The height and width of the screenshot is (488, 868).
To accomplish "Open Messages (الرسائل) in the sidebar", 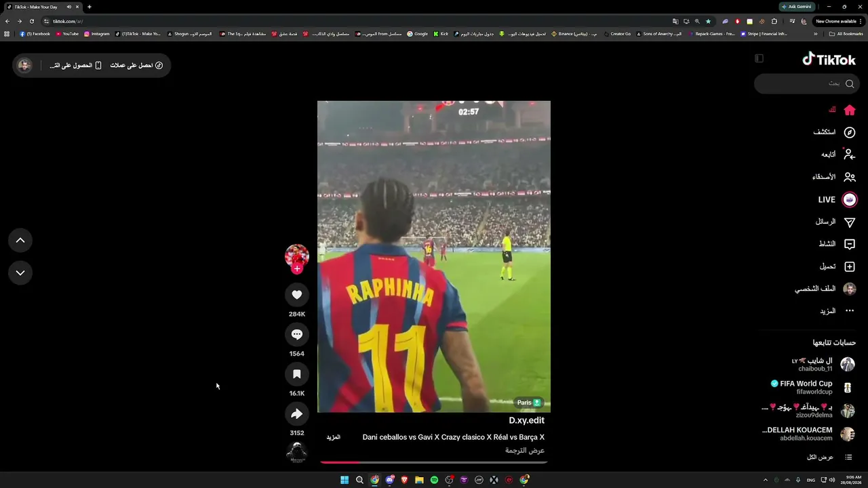I will click(x=835, y=222).
